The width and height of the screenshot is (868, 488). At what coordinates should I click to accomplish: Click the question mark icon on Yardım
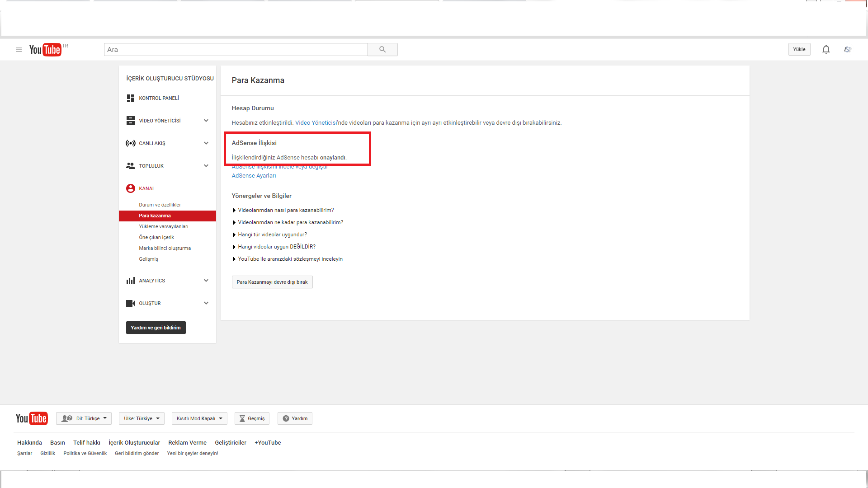(x=286, y=418)
